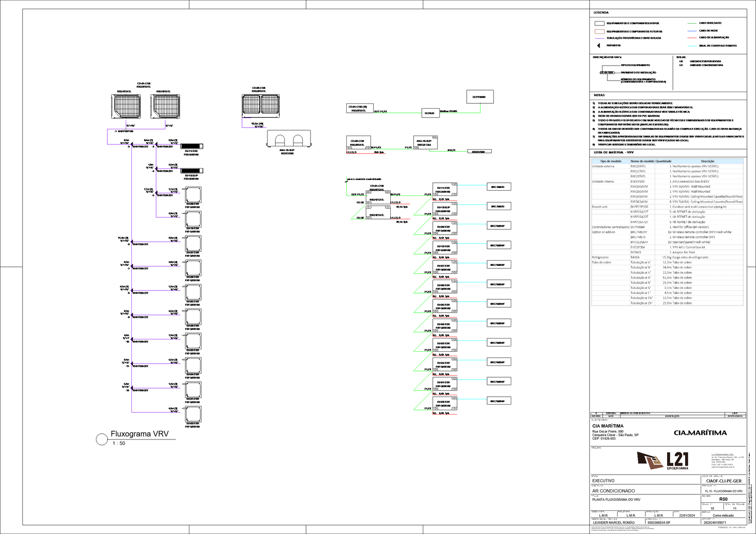Click LEANDER MARCEL ROMÃO name

614,523
